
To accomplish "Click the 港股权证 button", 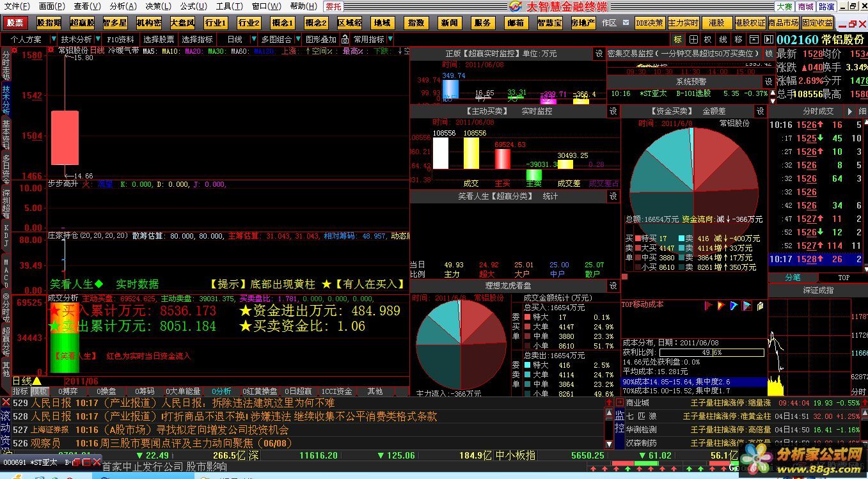I will [750, 23].
